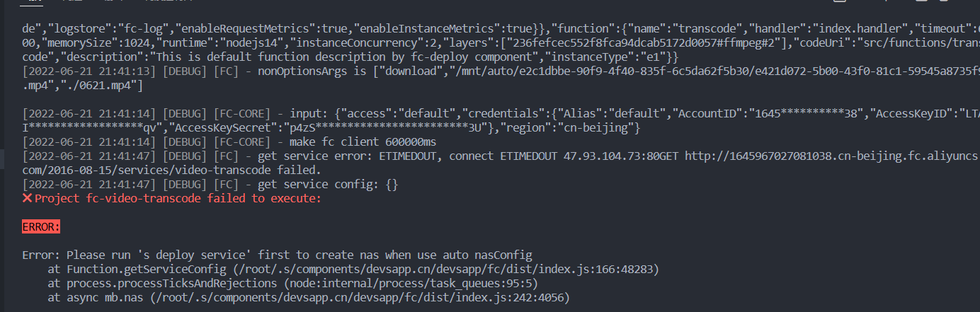Click the 'get service config: {}' log line
The height and width of the screenshot is (312, 980).
click(327, 185)
